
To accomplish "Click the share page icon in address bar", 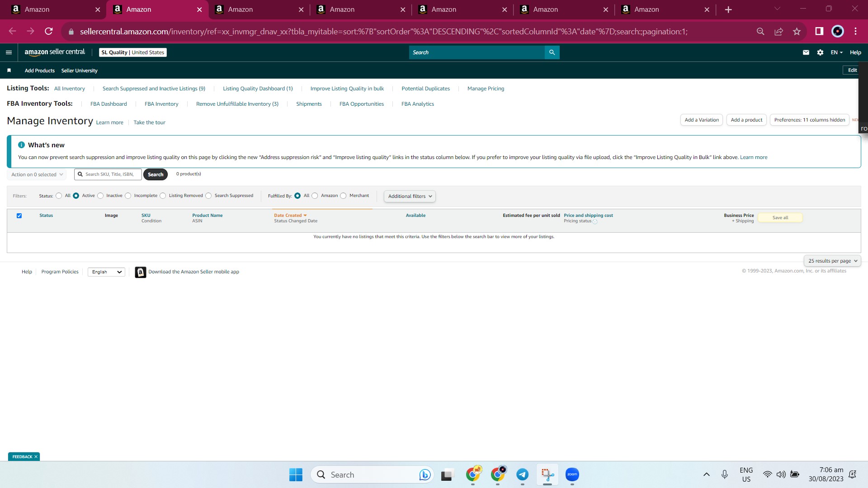I will pos(778,31).
